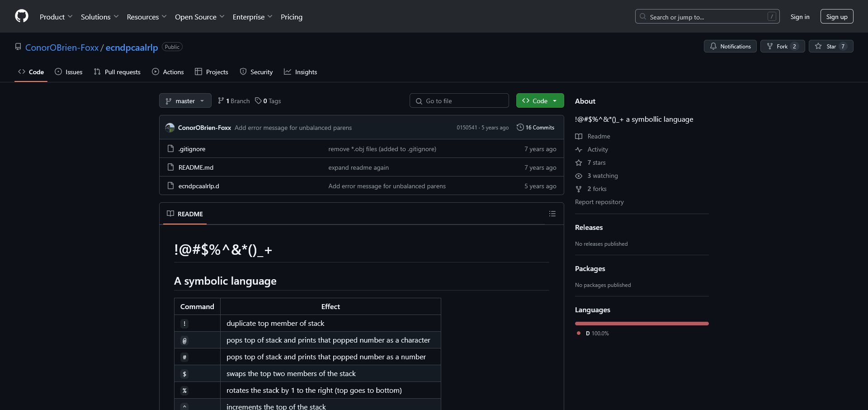Click the eye icon beside 3 watching

pos(579,176)
